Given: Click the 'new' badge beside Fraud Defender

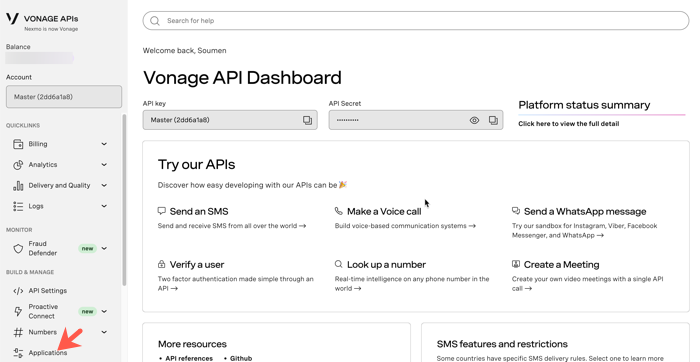Looking at the screenshot, I should click(88, 249).
